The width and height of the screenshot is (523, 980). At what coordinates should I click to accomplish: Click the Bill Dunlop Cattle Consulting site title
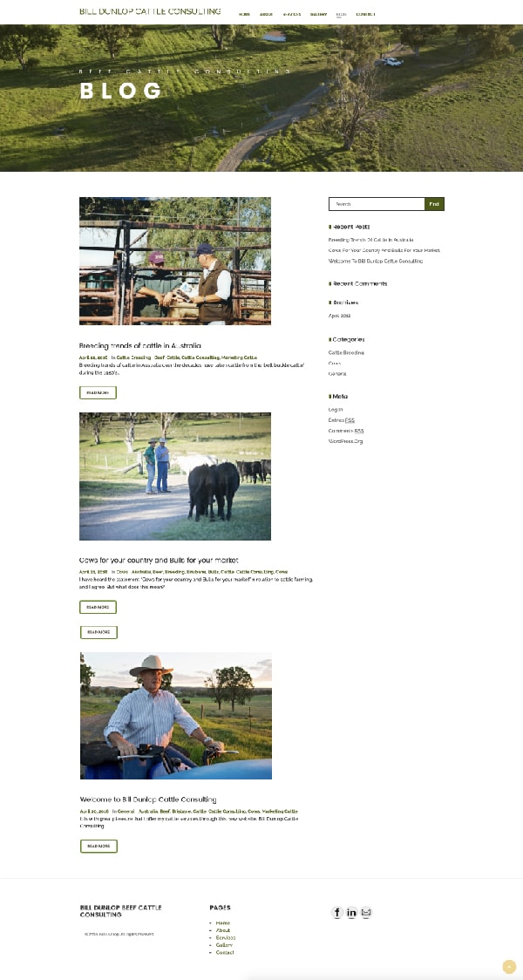pyautogui.click(x=150, y=11)
